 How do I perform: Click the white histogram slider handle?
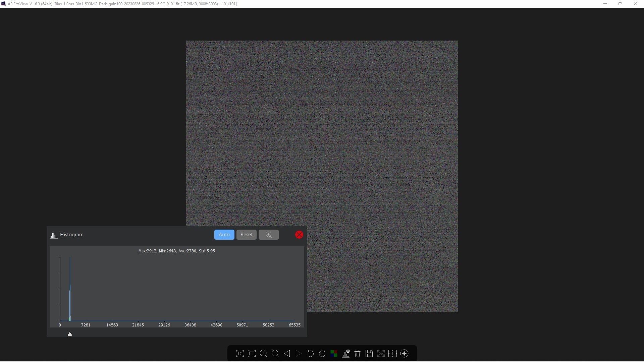click(70, 334)
